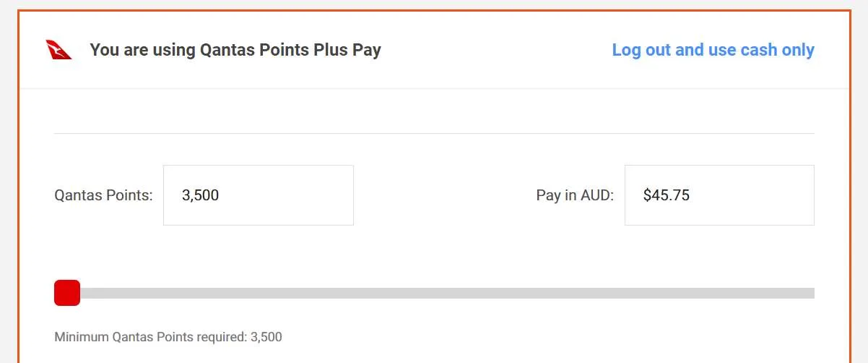This screenshot has width=868, height=363.
Task: Focus the Qantas Points input field
Action: [x=258, y=195]
